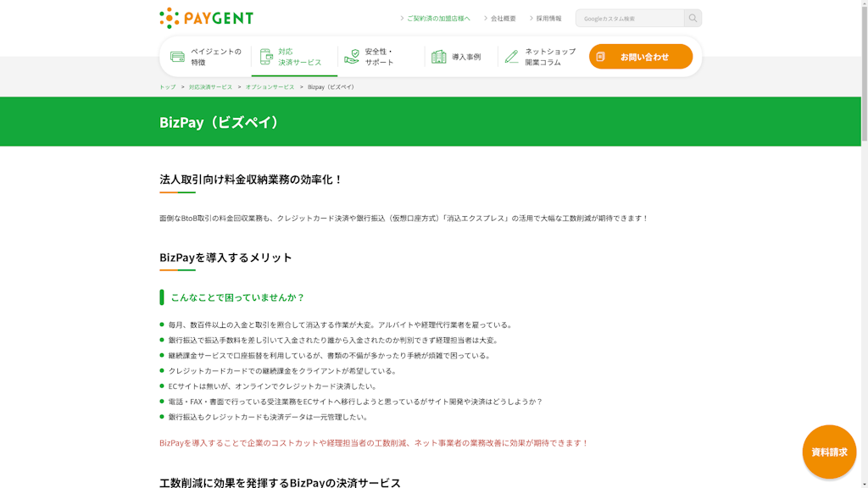
Task: Click the shield-and-hand security icon
Action: (x=352, y=57)
